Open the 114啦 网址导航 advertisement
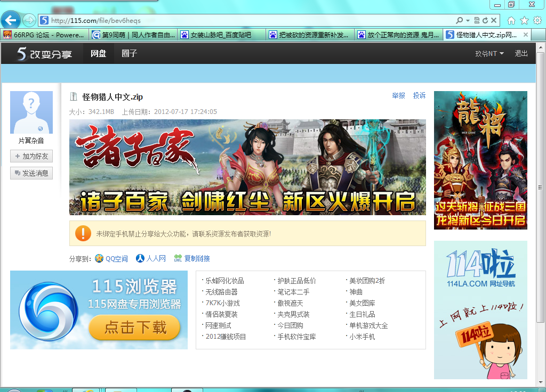The width and height of the screenshot is (546, 392). pyautogui.click(x=480, y=310)
